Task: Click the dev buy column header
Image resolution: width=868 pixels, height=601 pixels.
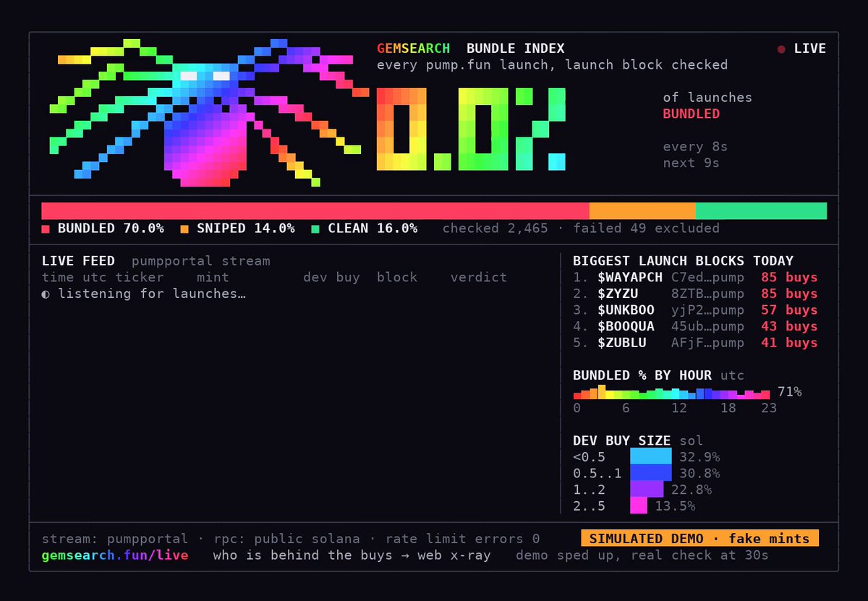Action: pos(331,277)
